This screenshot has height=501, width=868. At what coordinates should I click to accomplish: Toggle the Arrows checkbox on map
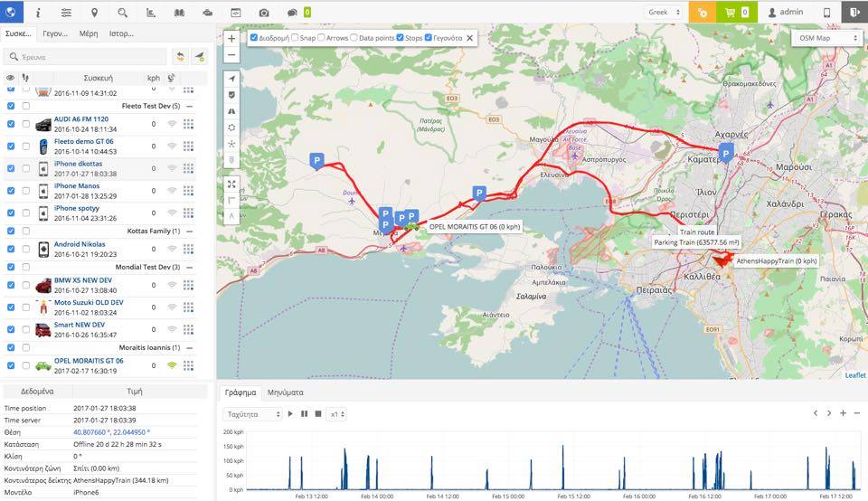(x=323, y=38)
